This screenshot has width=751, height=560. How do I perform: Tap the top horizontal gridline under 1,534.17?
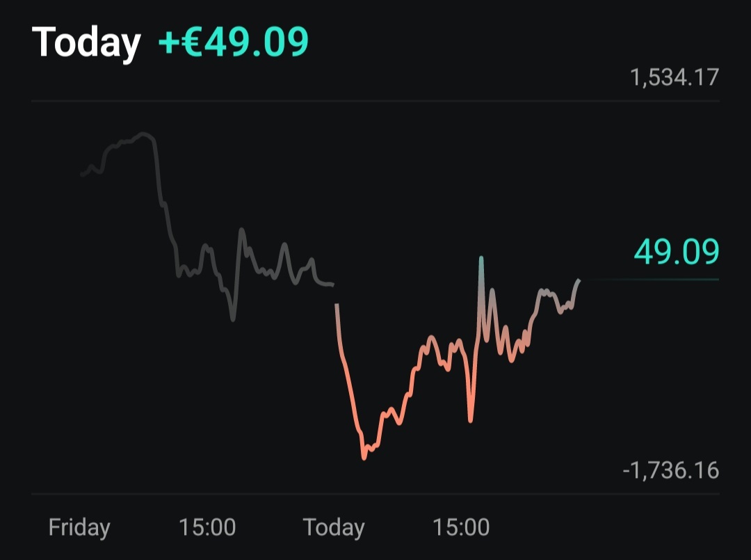tap(375, 102)
